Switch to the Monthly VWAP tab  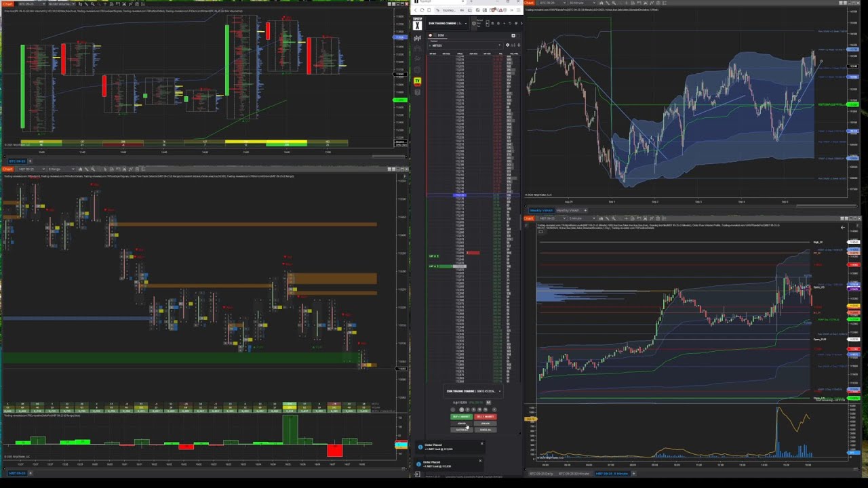(x=568, y=210)
